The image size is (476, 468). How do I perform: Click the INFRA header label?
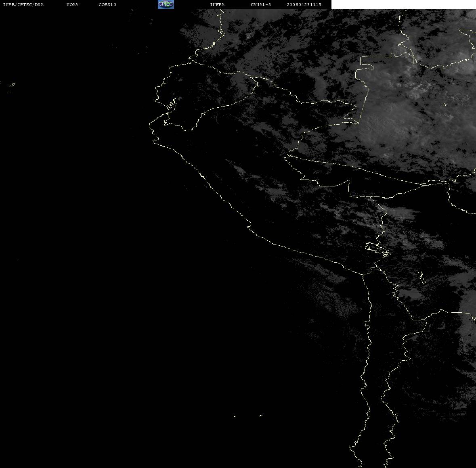(x=217, y=4)
